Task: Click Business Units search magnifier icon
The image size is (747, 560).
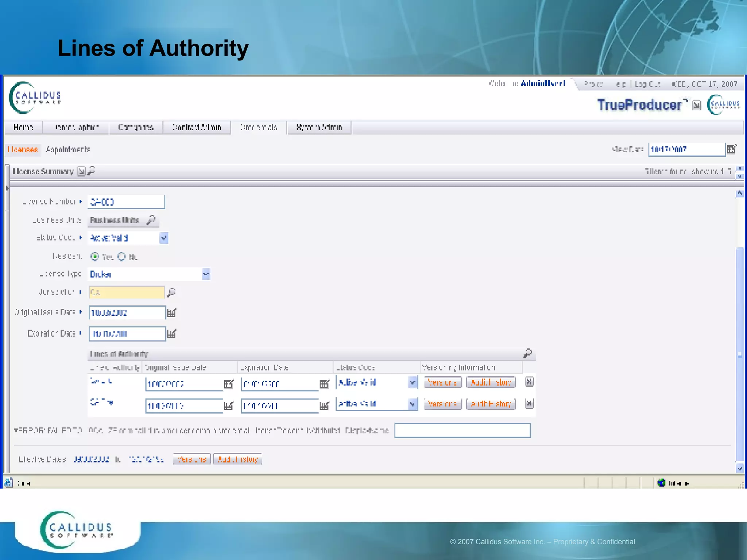Action: click(x=151, y=220)
